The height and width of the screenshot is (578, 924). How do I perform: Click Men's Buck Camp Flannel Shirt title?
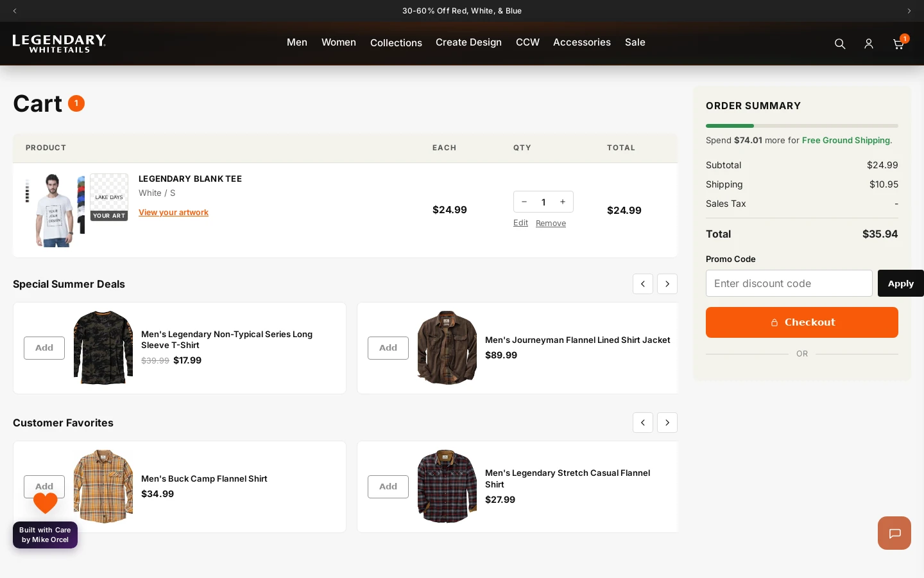[x=204, y=479]
